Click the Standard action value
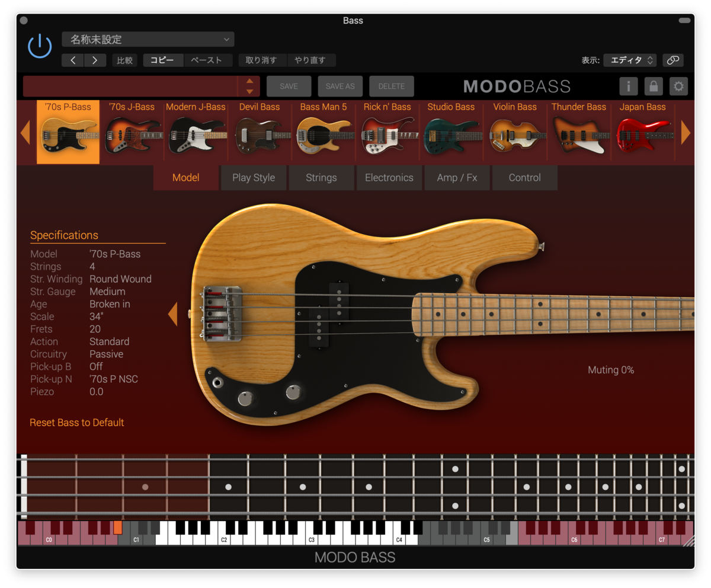Viewport: 711px width, 588px height. click(x=109, y=341)
